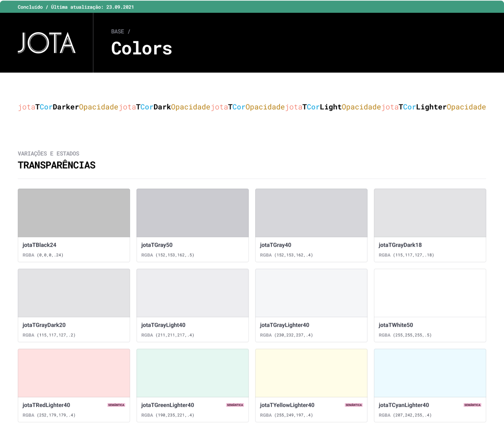Click the jotaTBlack24 name label
Screen dimensions: 504x440
39,245
